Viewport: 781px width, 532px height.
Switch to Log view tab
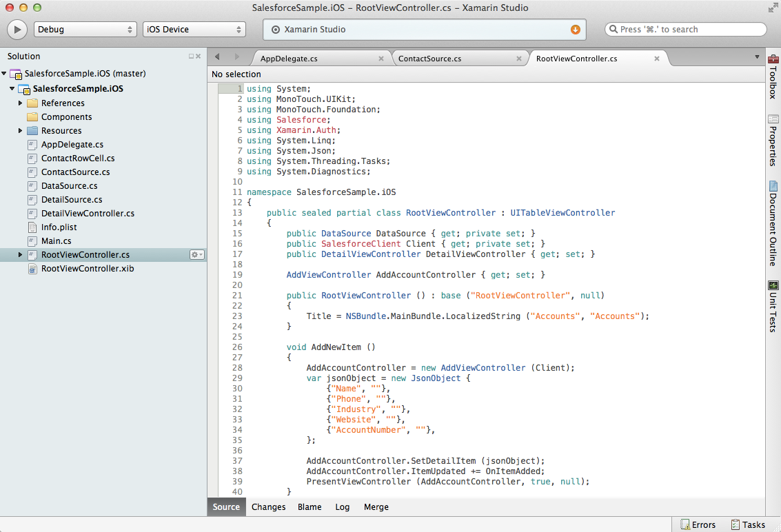pos(342,507)
